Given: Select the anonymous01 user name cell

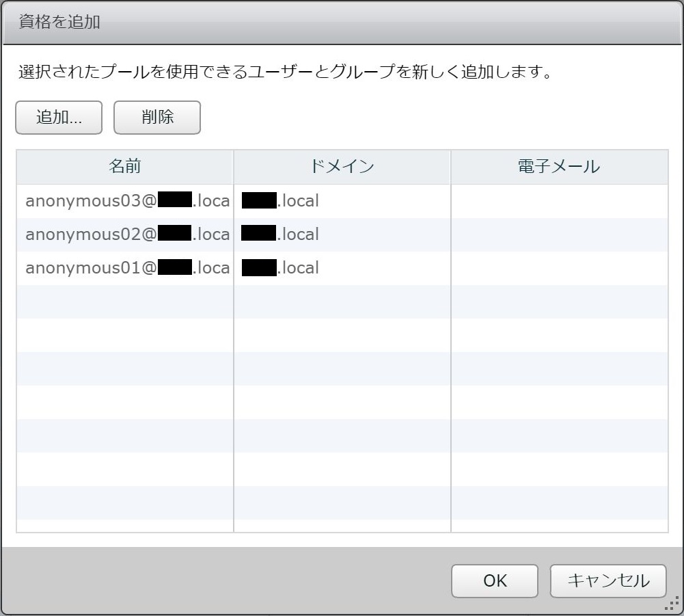Looking at the screenshot, I should pyautogui.click(x=125, y=268).
